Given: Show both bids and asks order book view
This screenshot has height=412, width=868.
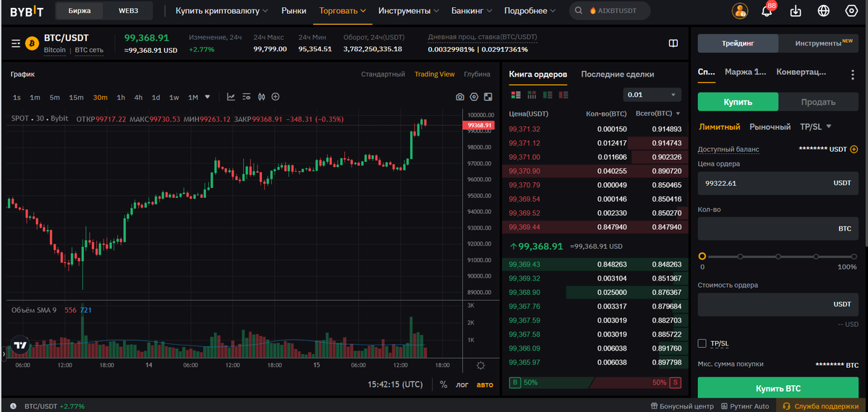Looking at the screenshot, I should 516,95.
